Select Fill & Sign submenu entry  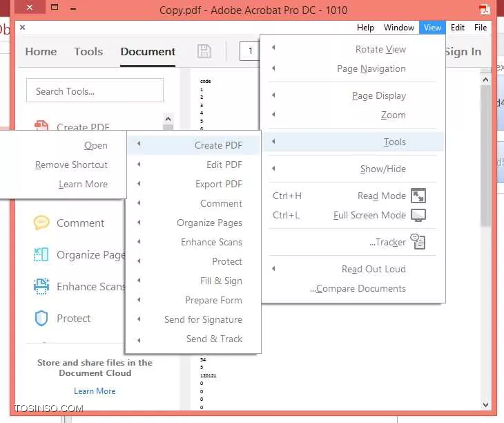tap(193, 281)
